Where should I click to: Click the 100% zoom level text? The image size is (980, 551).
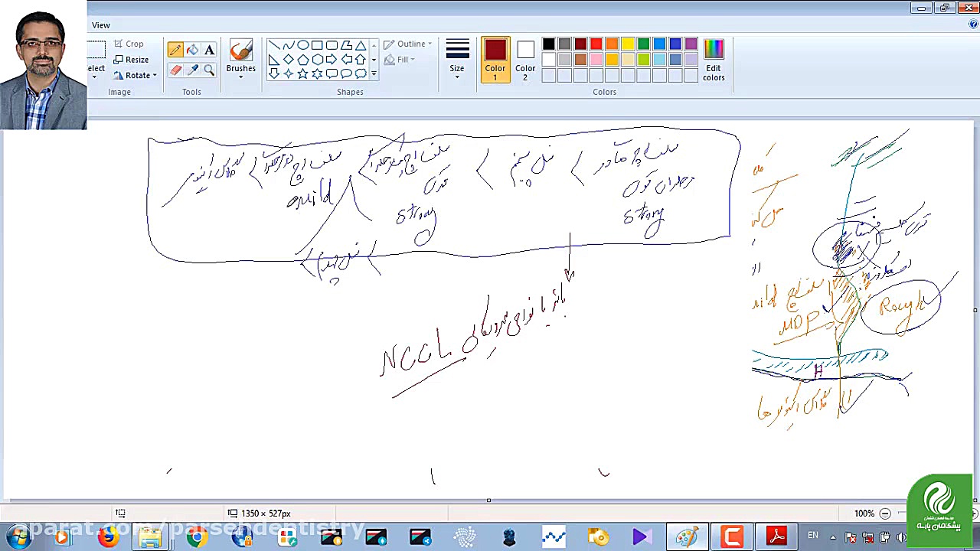tap(864, 514)
